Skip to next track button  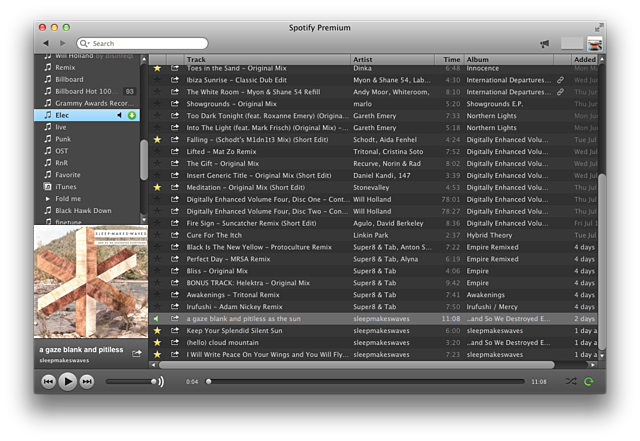click(87, 382)
